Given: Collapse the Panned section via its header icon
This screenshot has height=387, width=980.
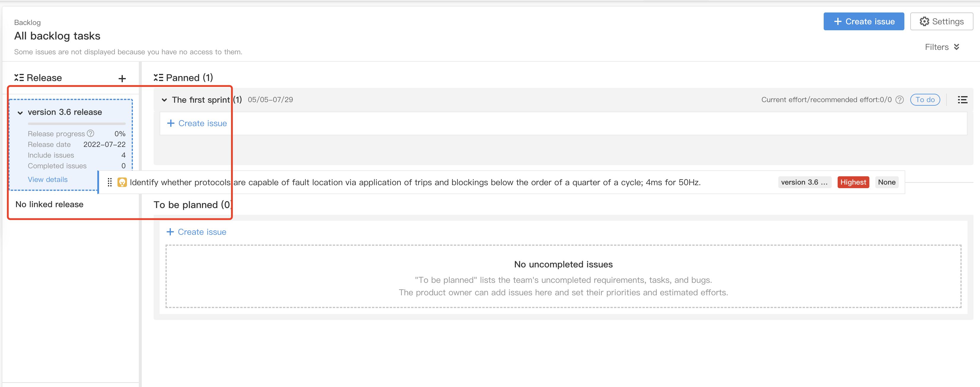Looking at the screenshot, I should pos(158,78).
